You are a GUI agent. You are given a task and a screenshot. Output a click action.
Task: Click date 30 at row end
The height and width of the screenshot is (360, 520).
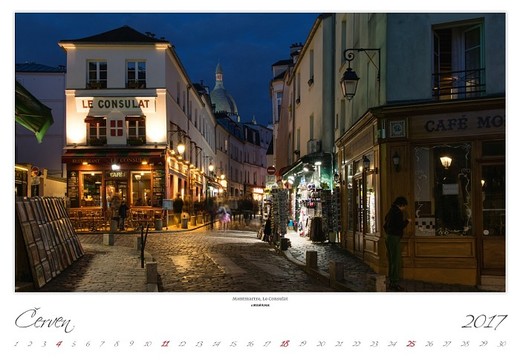502,344
